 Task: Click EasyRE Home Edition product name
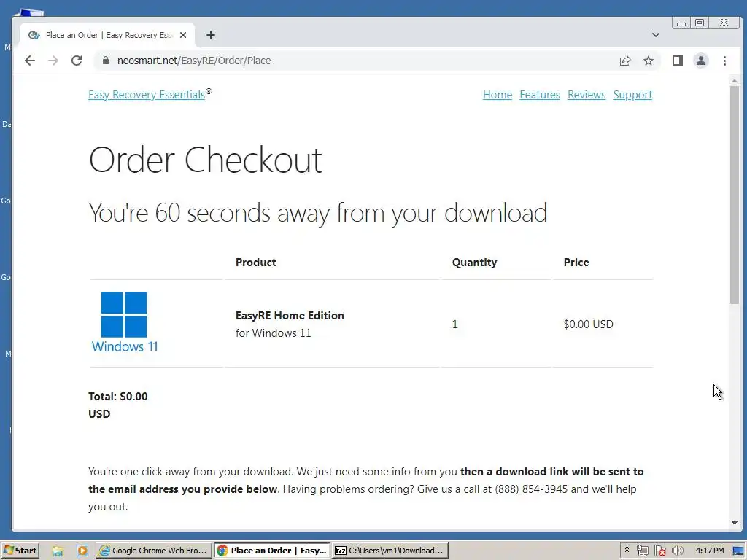point(290,315)
